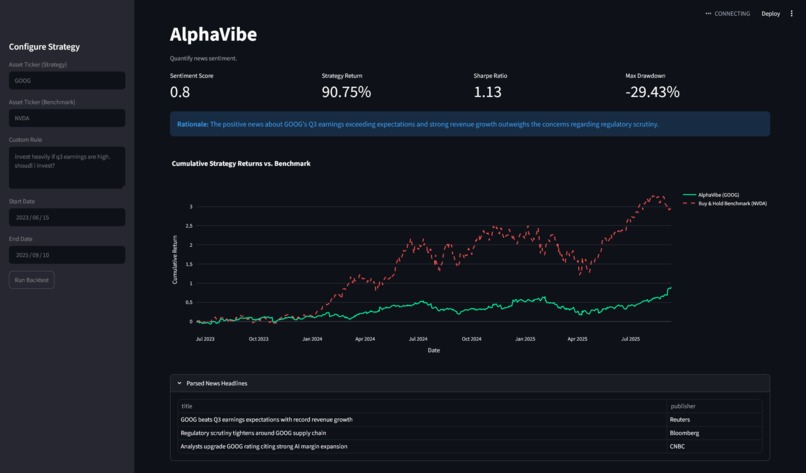The image size is (806, 473).
Task: Collapse the Parsed News Headlines expander
Action: point(470,383)
